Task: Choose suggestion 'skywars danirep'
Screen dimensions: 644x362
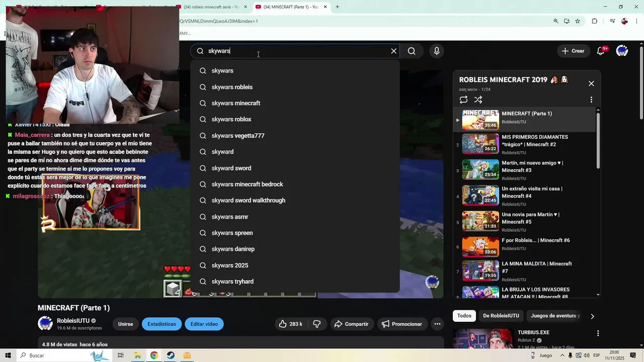Action: [x=295, y=249]
